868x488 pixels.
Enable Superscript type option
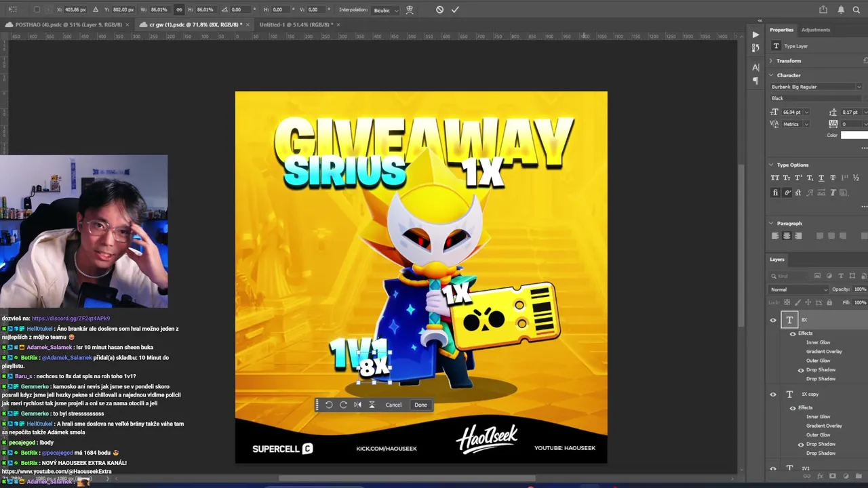click(798, 178)
